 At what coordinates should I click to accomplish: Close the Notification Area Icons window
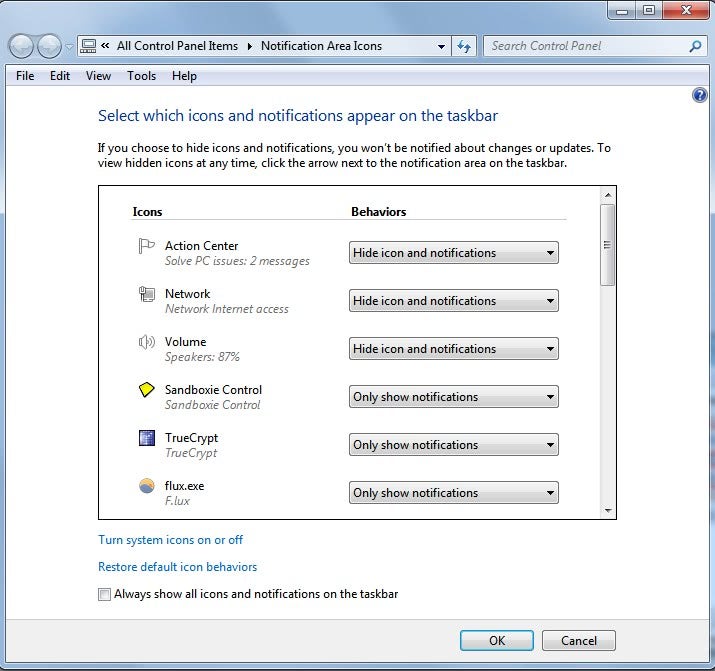(686, 10)
